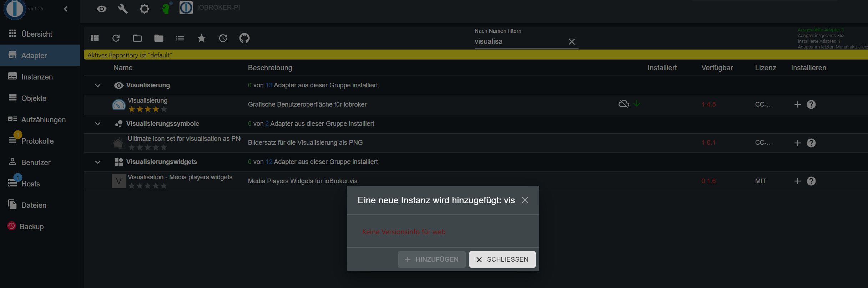Open Instanzen in the sidebar
The width and height of the screenshot is (868, 288).
37,77
